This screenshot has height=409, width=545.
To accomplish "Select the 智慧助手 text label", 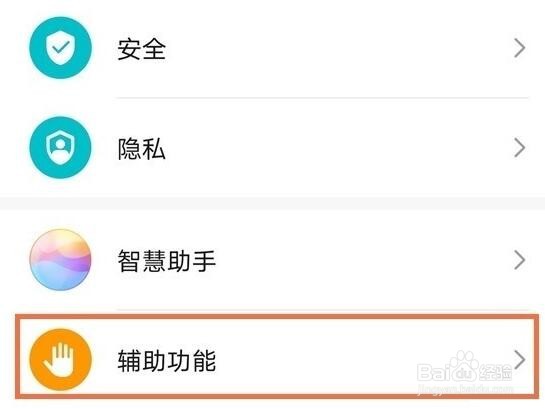I will pyautogui.click(x=166, y=261).
